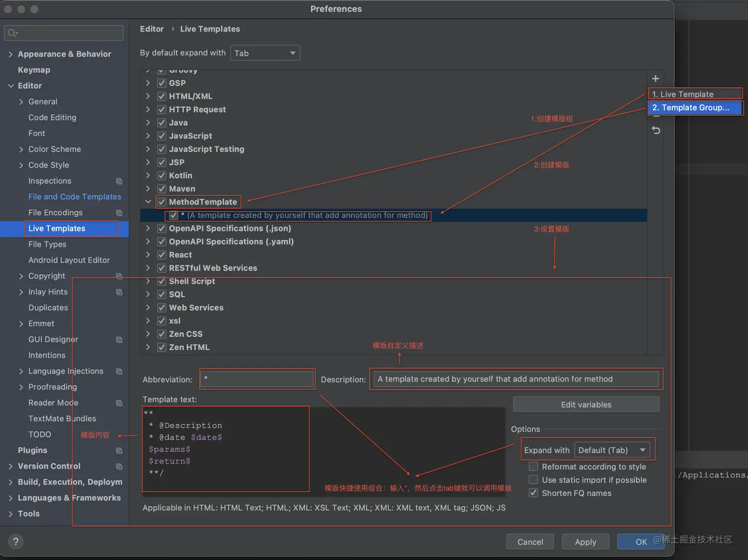Expand the Kotlin template group

pyautogui.click(x=148, y=176)
